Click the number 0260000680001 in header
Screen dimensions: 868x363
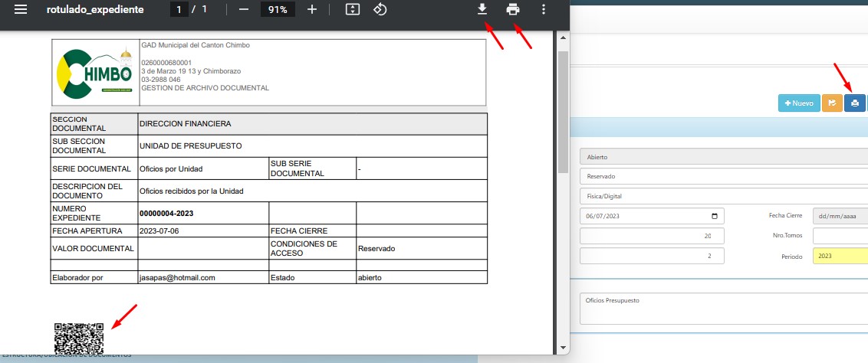click(x=166, y=63)
